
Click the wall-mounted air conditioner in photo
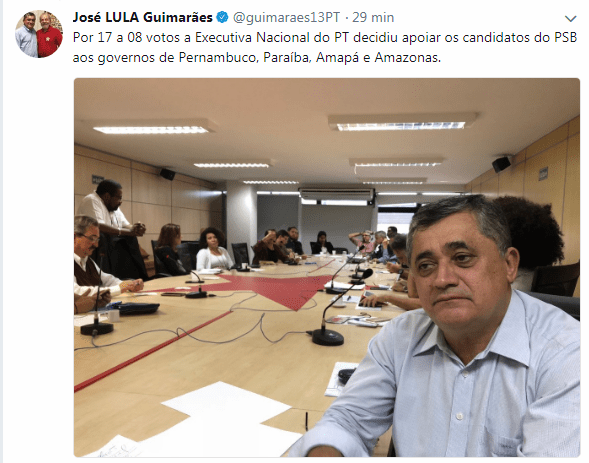click(337, 194)
